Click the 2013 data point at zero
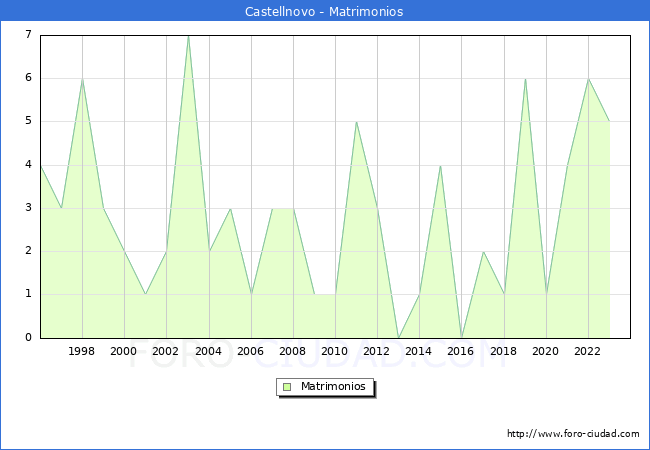This screenshot has width=650, height=450. point(398,338)
